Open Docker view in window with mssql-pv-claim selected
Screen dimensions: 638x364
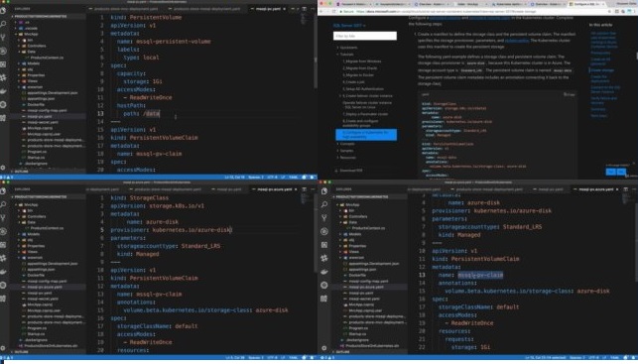pyautogui.click(x=324, y=272)
